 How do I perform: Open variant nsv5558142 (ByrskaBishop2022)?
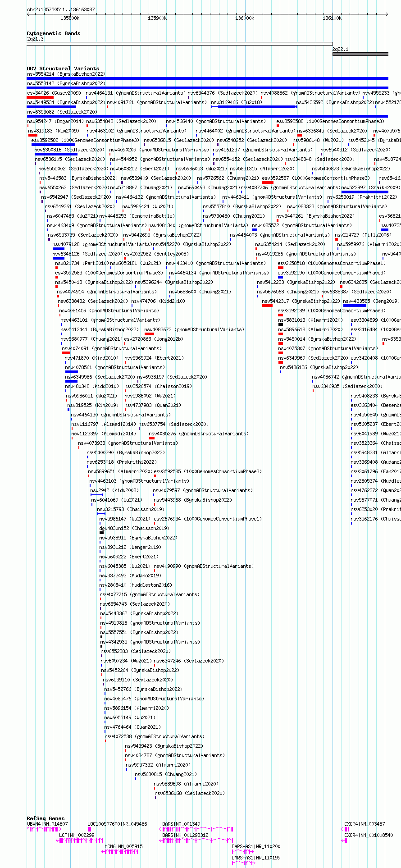[207, 88]
